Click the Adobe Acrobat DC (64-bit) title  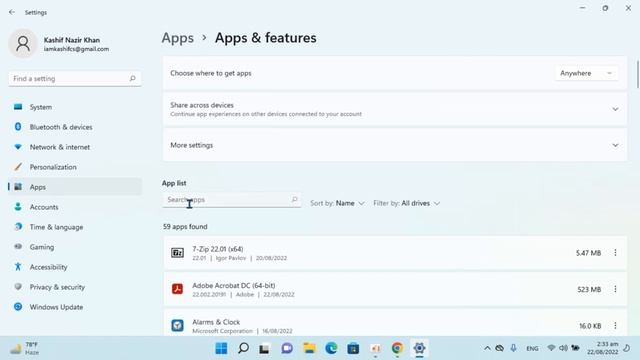(233, 285)
